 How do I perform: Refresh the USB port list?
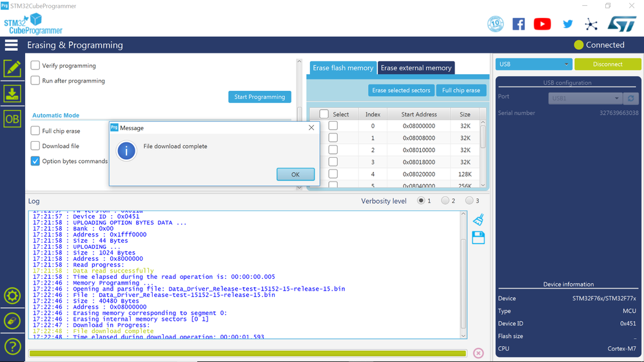[631, 99]
